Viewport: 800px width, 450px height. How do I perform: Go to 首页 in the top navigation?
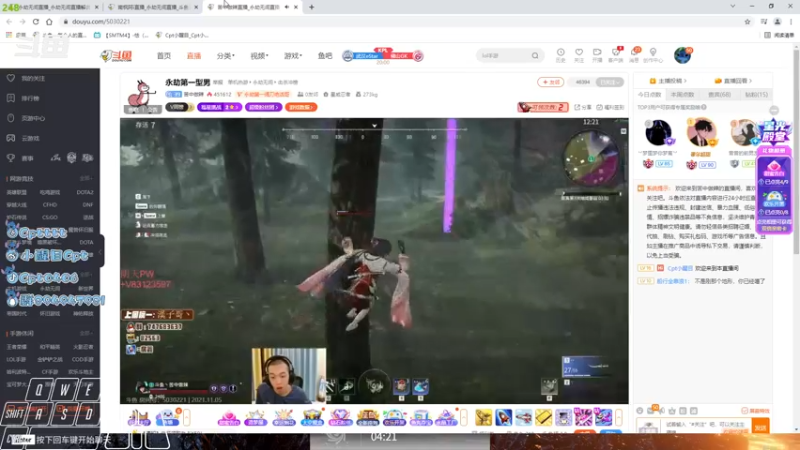(x=164, y=56)
